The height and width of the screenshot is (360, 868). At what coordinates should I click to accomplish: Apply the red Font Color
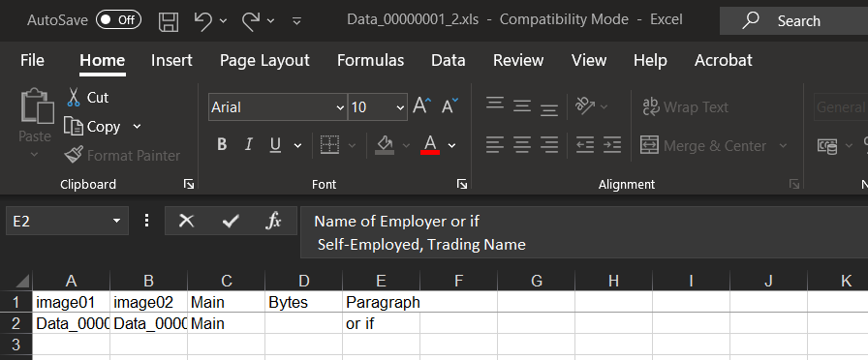coord(430,145)
